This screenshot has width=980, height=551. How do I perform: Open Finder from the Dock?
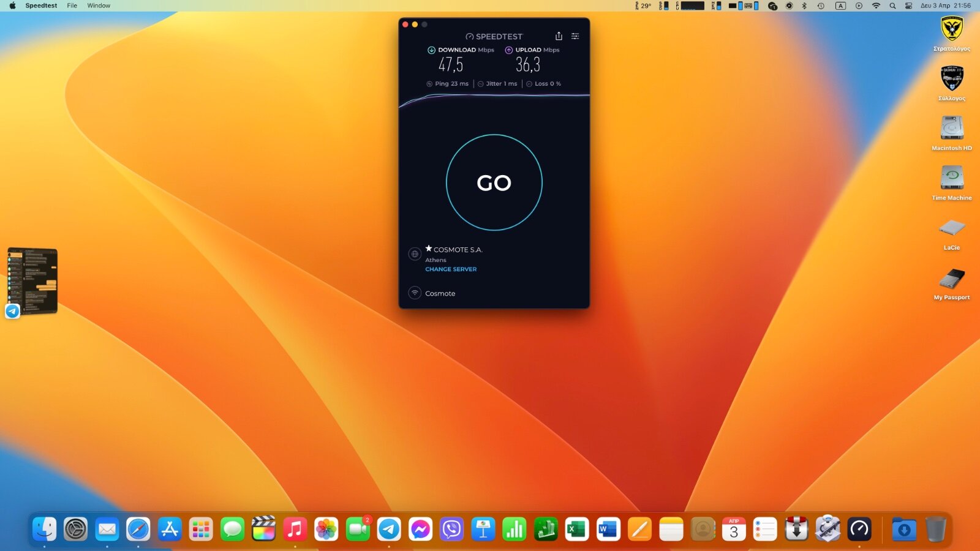click(x=44, y=529)
